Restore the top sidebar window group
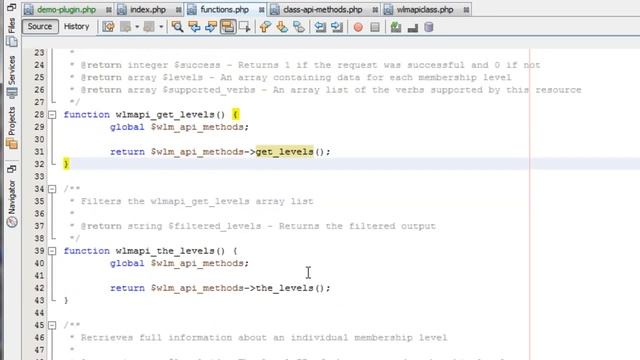 coord(11,7)
